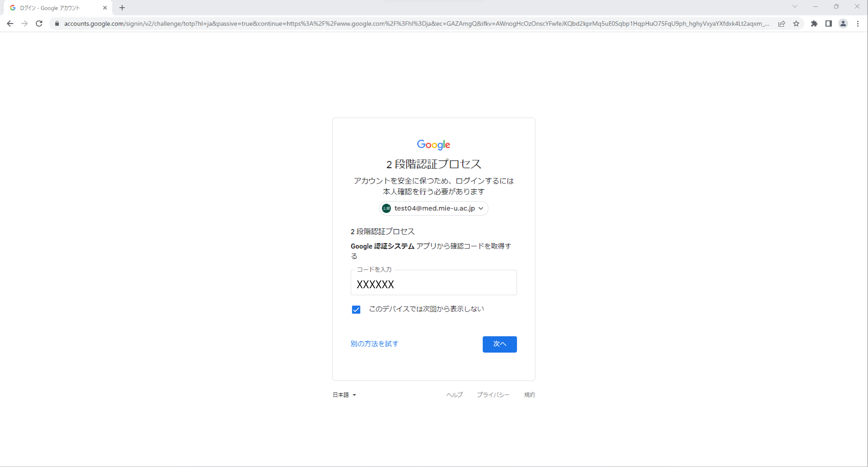Viewport: 868px width, 467px height.
Task: Open the 規約 link
Action: [x=529, y=395]
